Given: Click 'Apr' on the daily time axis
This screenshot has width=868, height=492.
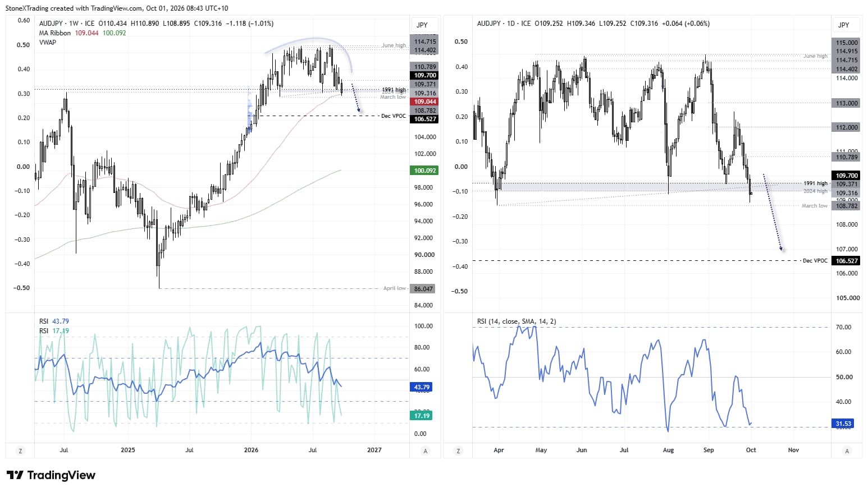Looking at the screenshot, I should point(499,450).
